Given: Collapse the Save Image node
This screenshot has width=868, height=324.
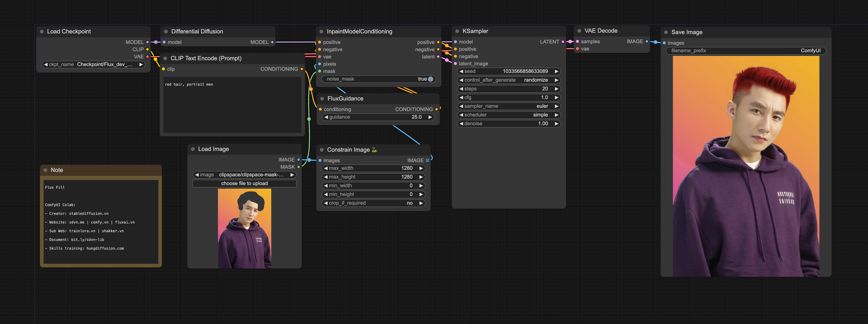Looking at the screenshot, I should [x=666, y=32].
